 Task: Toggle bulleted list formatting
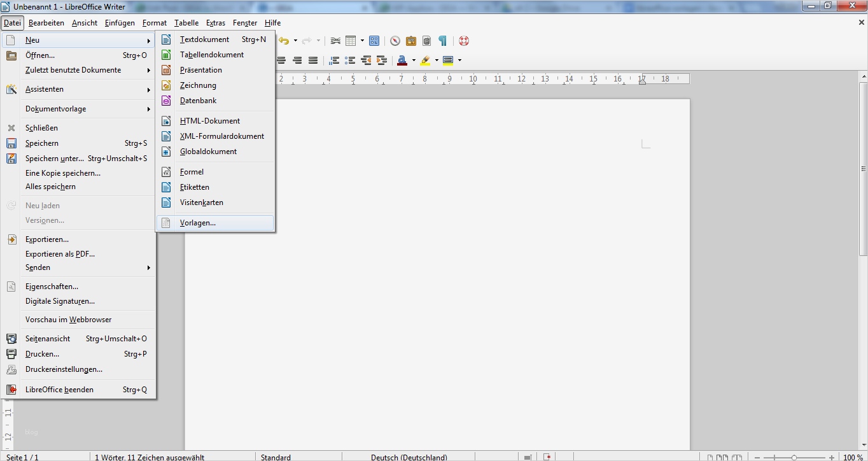350,60
